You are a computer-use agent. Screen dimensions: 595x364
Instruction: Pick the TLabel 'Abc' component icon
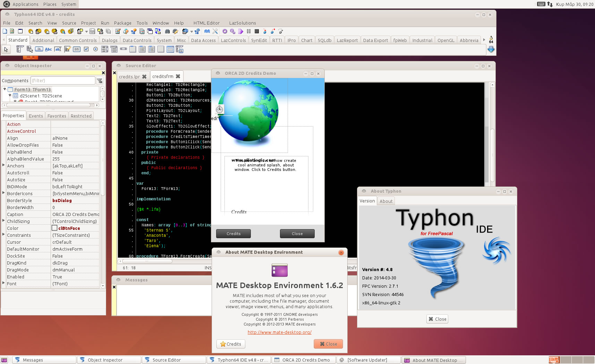click(x=49, y=49)
